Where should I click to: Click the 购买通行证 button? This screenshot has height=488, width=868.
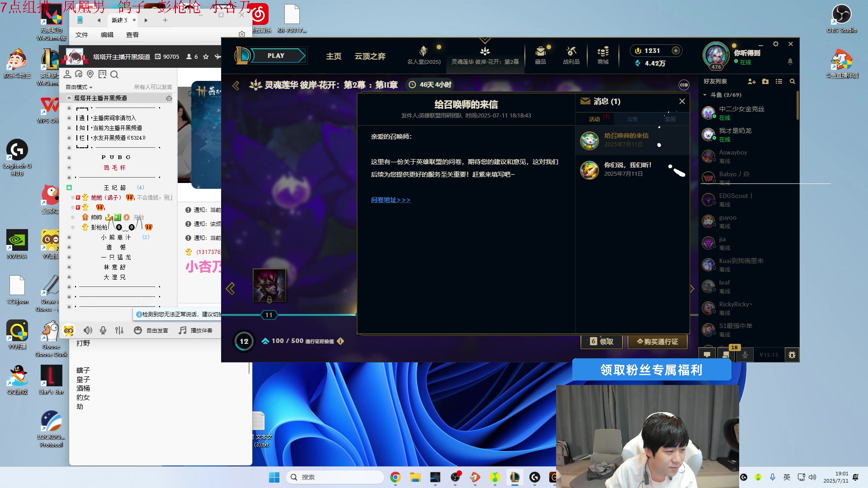[657, 342]
